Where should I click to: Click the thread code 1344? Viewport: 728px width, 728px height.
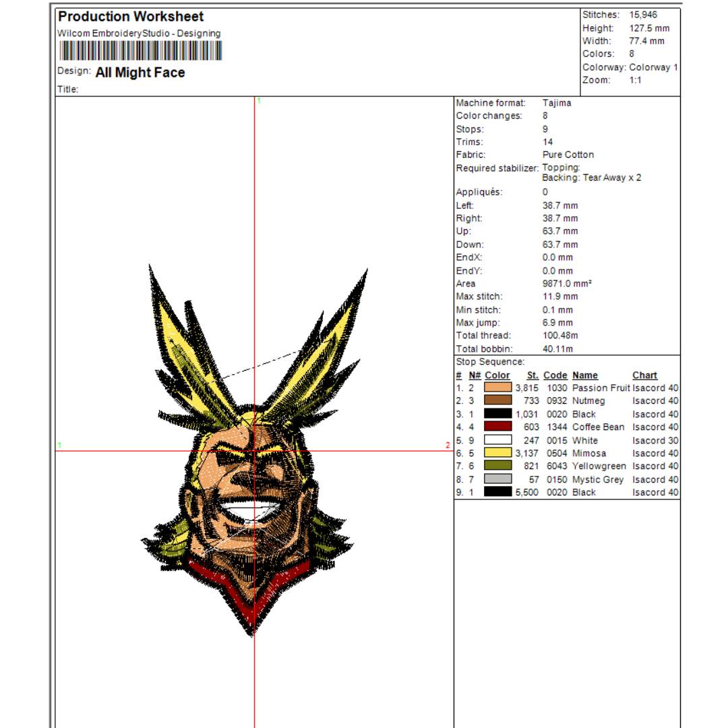tap(557, 427)
